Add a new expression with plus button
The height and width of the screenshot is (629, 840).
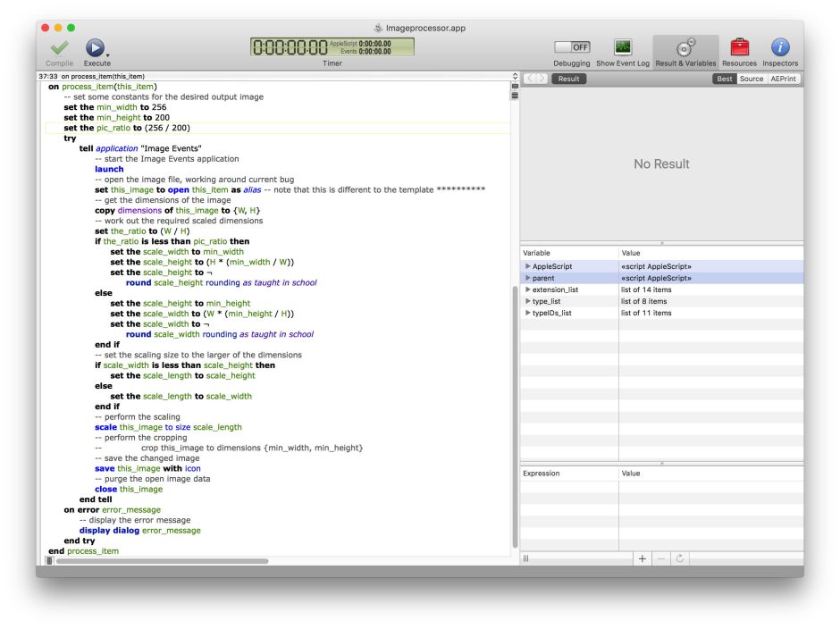click(642, 558)
